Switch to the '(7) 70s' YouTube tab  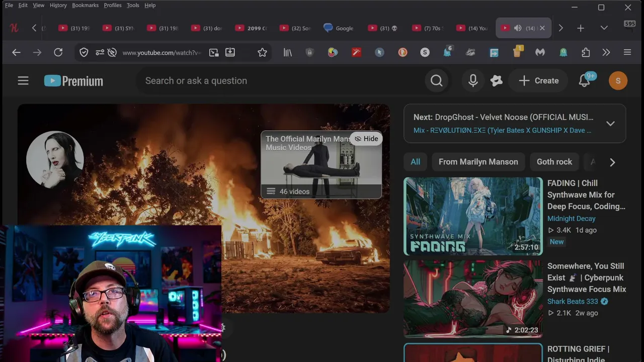(x=428, y=28)
